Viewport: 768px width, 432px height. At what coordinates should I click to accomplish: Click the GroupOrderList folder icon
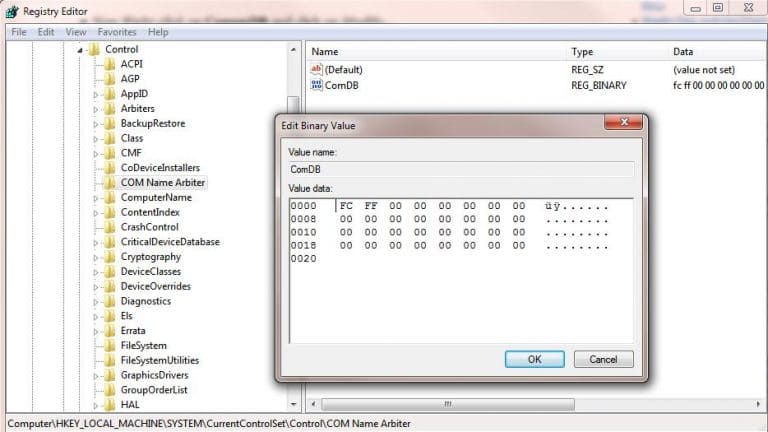[110, 390]
